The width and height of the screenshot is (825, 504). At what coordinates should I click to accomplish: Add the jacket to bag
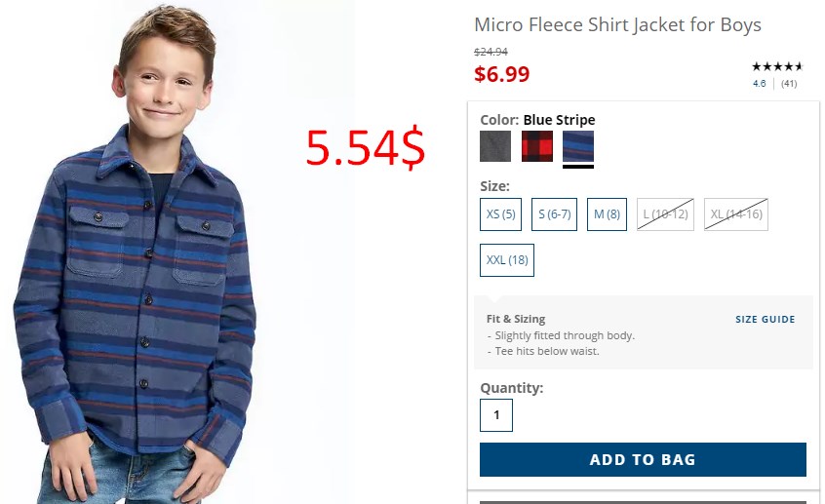tap(643, 459)
